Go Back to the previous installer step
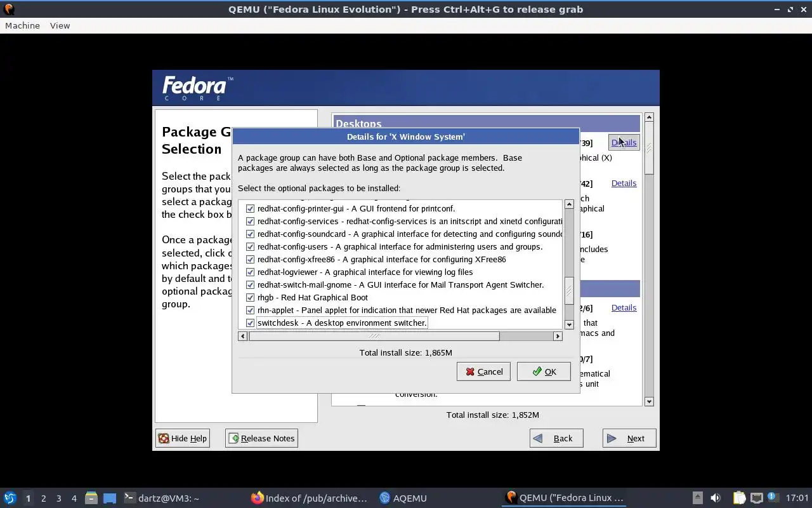812x508 pixels. click(556, 438)
